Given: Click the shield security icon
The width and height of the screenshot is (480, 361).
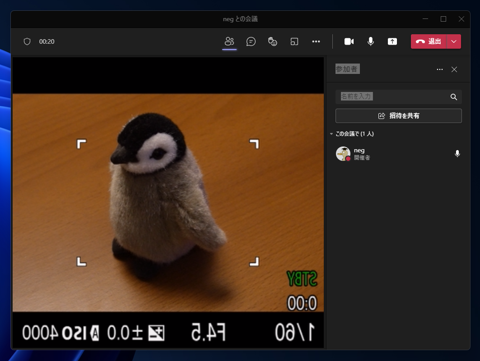Looking at the screenshot, I should (27, 42).
